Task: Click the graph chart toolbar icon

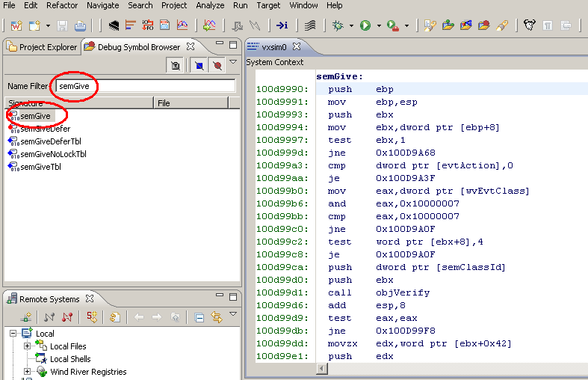Action: coord(182,25)
